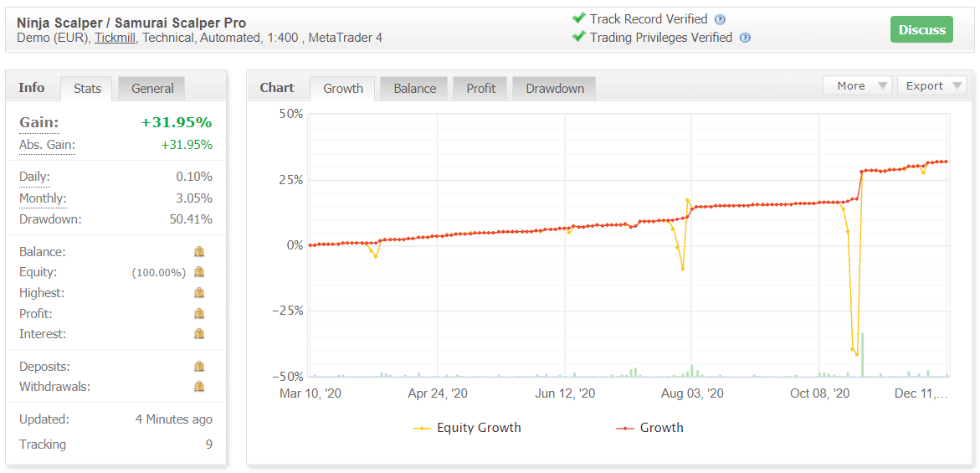The width and height of the screenshot is (980, 473).
Task: Switch to the Balance chart tab
Action: [414, 89]
